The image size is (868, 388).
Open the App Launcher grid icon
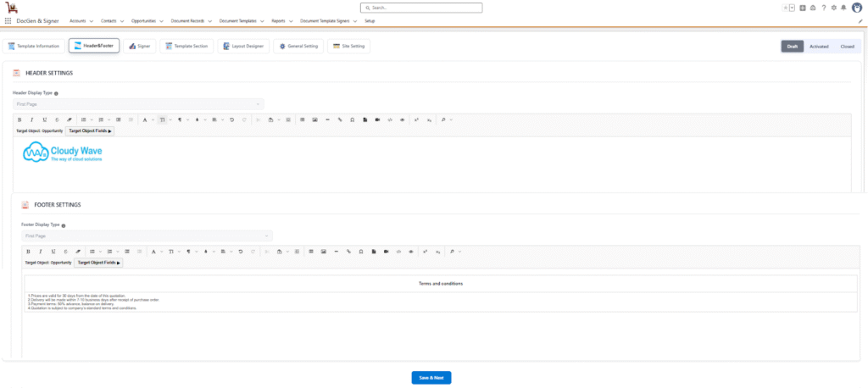(8, 20)
